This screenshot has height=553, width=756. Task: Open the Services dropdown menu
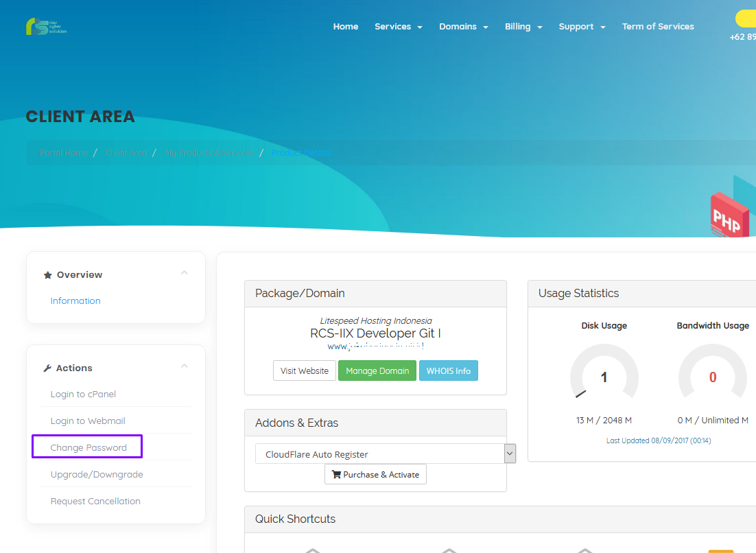398,27
